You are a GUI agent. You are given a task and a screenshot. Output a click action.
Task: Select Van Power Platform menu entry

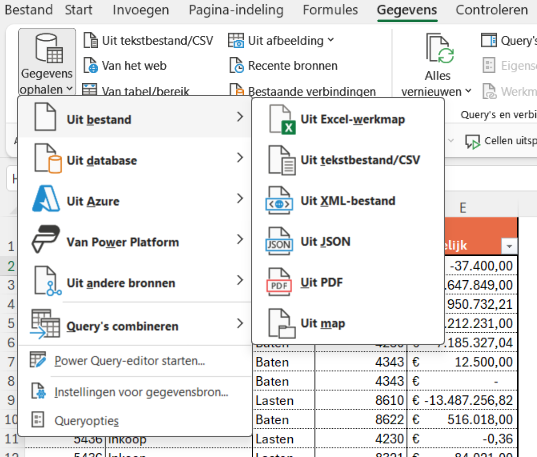pos(135,240)
